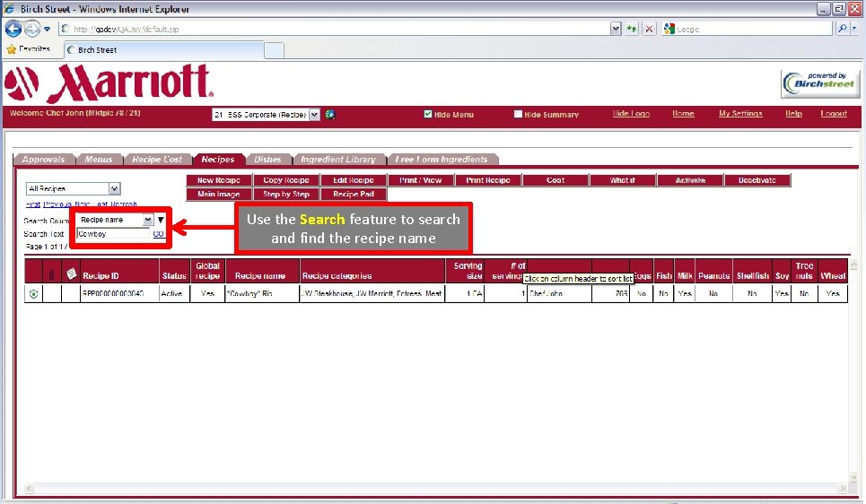This screenshot has width=866, height=504.
Task: Uncheck the Hide Menu checkbox
Action: pos(427,114)
